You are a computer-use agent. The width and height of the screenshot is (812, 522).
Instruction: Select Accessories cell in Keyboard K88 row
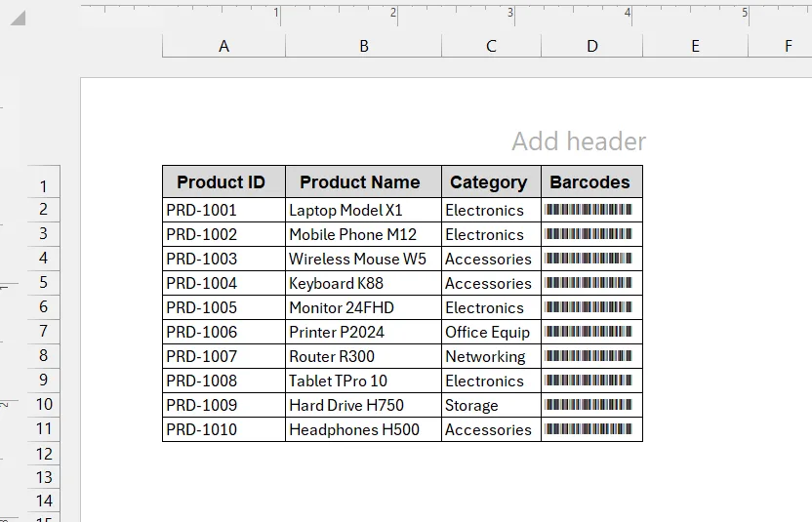[492, 283]
